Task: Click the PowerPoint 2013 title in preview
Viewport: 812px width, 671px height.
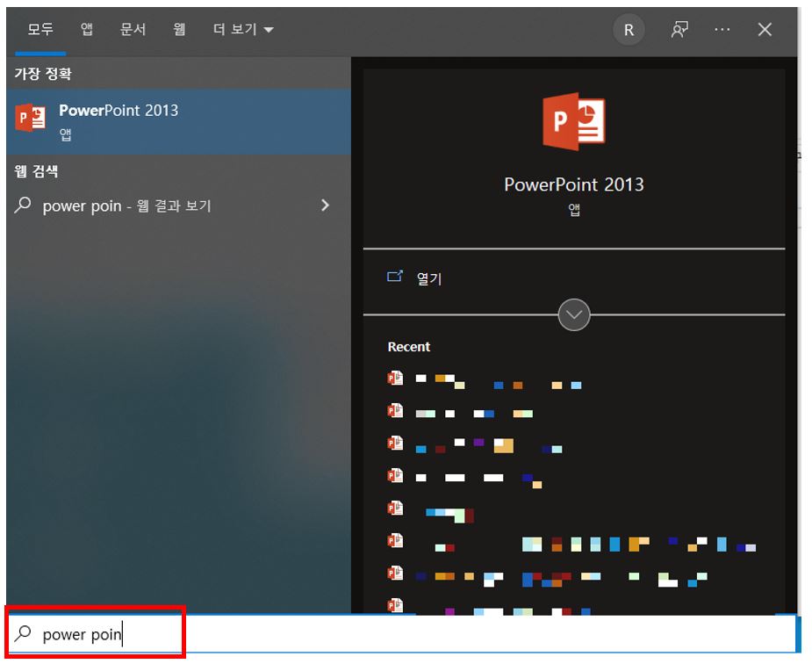Action: coord(574,184)
